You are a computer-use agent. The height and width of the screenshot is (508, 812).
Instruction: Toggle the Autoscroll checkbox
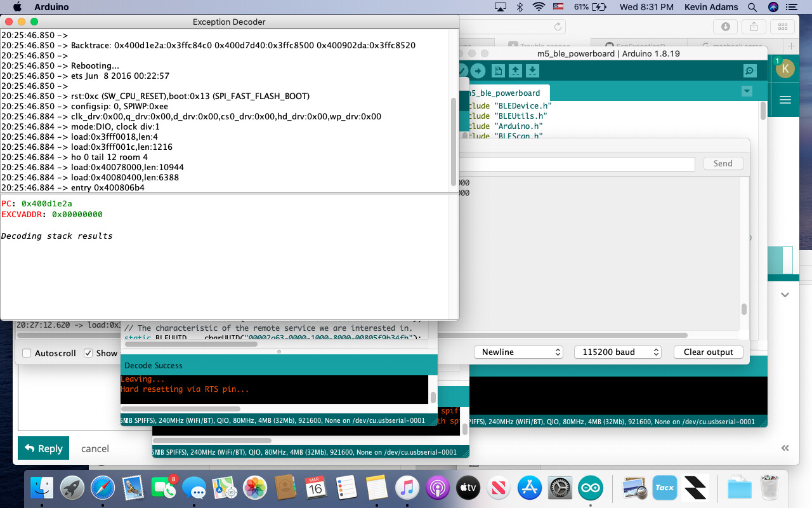tap(27, 353)
